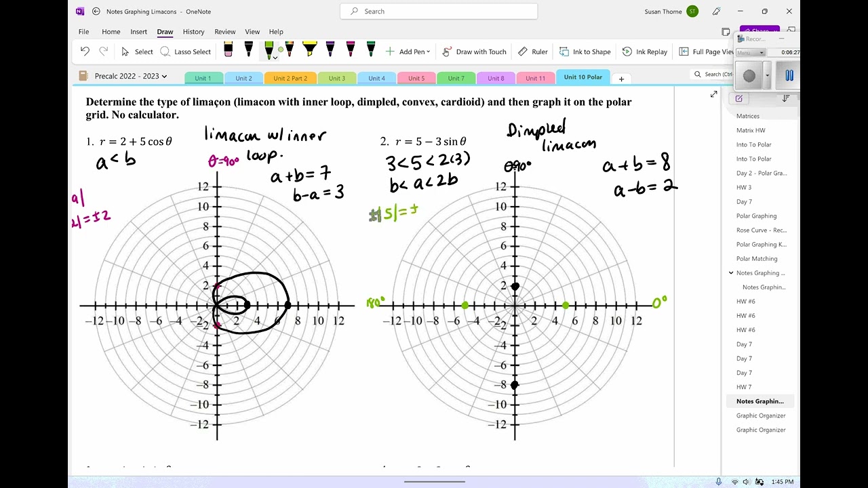The height and width of the screenshot is (488, 868).
Task: Open the last Graphic Organizer page
Action: pyautogui.click(x=761, y=430)
